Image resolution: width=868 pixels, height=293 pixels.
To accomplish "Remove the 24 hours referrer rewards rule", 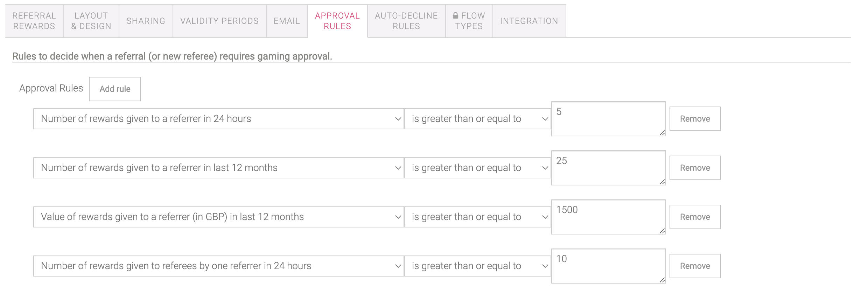I will pos(695,119).
